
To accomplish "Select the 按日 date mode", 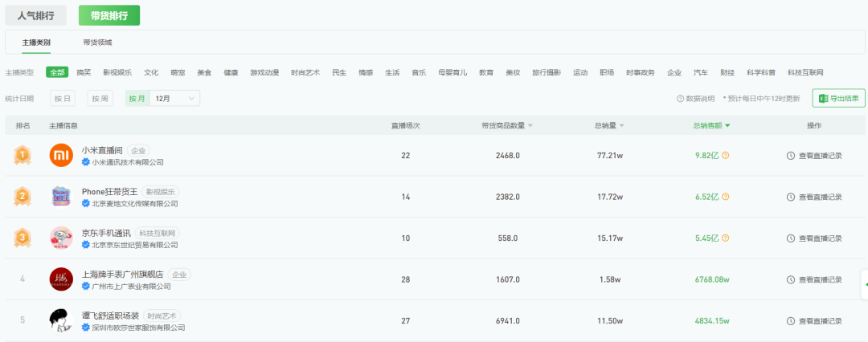I will pyautogui.click(x=63, y=99).
